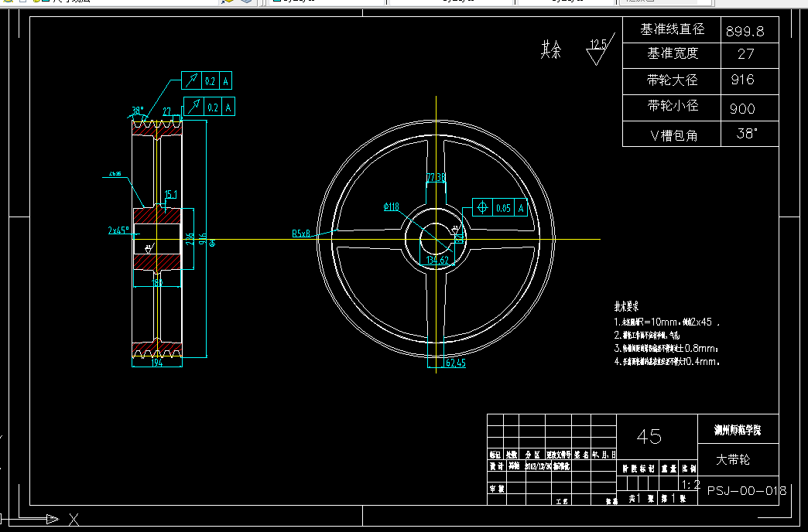The width and height of the screenshot is (808, 532).
Task: Click technical requirement line 1 with R=10mm
Action: point(667,322)
